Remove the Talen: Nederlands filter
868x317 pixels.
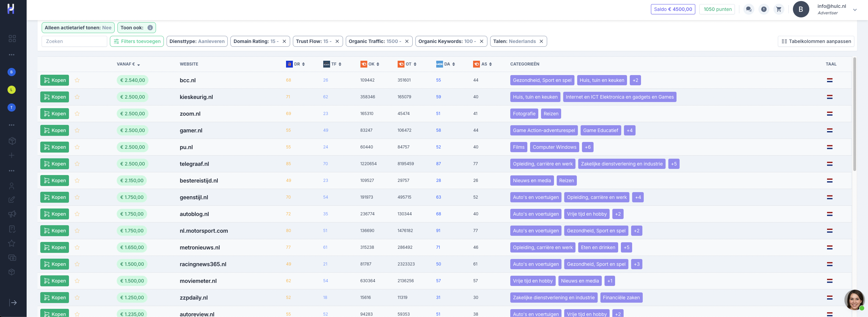(541, 41)
